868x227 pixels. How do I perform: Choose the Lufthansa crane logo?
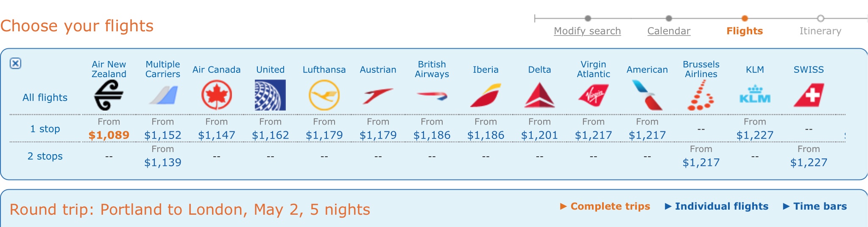[x=324, y=95]
